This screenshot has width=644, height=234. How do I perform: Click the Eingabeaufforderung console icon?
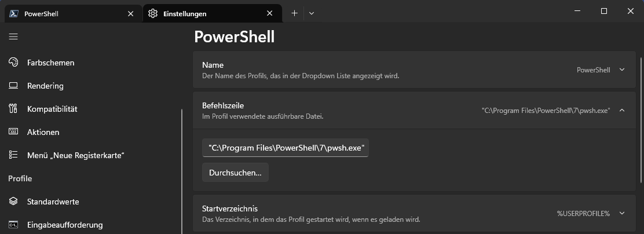pos(13,225)
